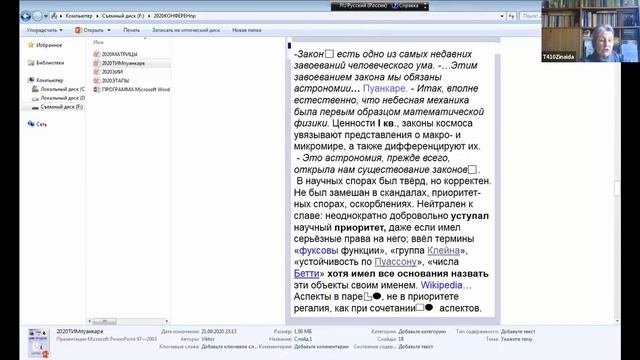Click Открыть to open the selected presentation
This screenshot has width=640, height=360.
pyautogui.click(x=93, y=30)
